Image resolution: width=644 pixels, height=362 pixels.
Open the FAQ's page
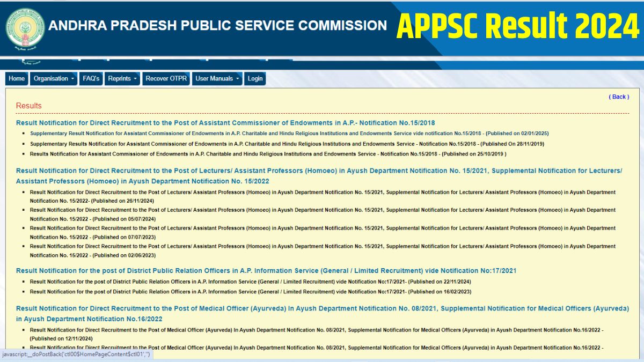(x=91, y=78)
